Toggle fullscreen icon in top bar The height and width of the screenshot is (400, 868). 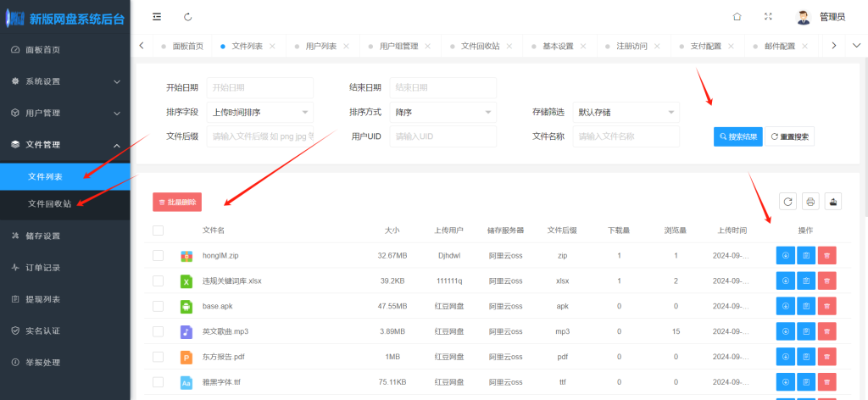tap(768, 17)
